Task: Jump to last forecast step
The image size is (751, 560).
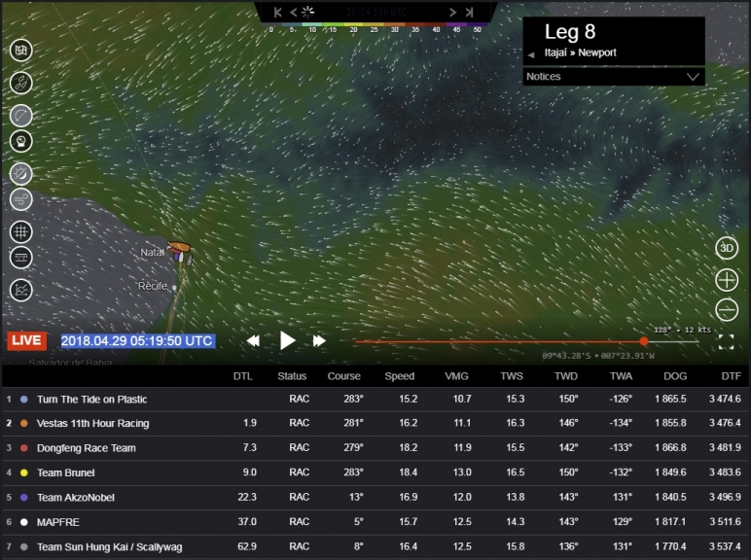Action: (x=469, y=13)
